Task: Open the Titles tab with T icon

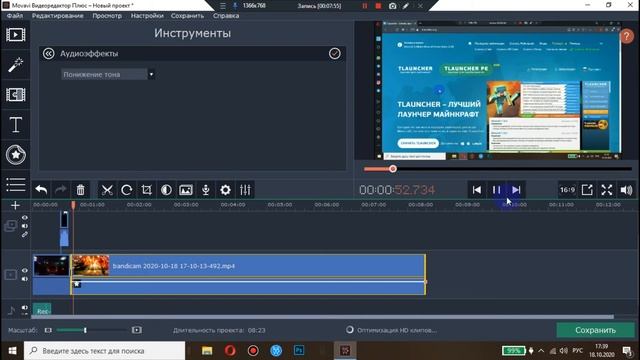Action: 16,124
